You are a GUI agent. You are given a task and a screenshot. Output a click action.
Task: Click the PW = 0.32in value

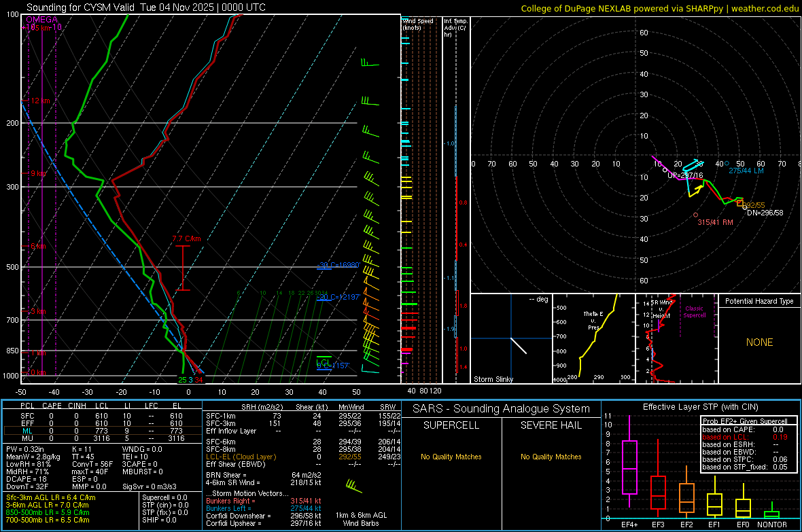pyautogui.click(x=25, y=449)
